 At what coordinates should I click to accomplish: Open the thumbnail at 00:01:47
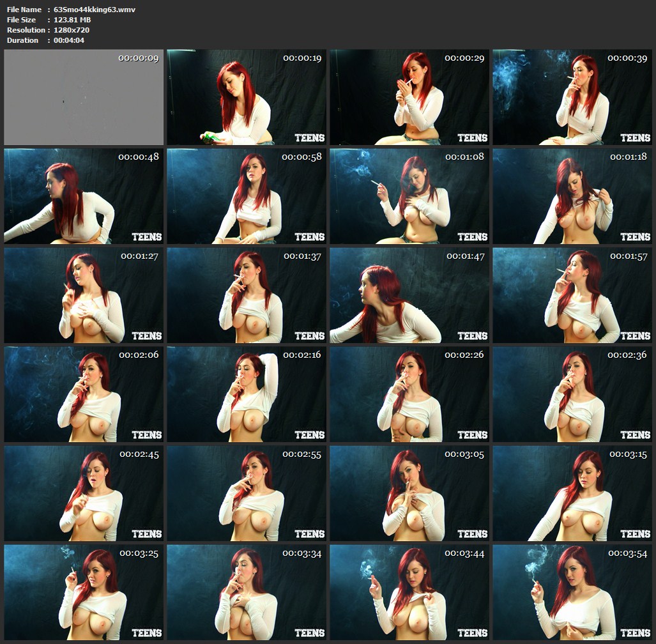tap(409, 295)
